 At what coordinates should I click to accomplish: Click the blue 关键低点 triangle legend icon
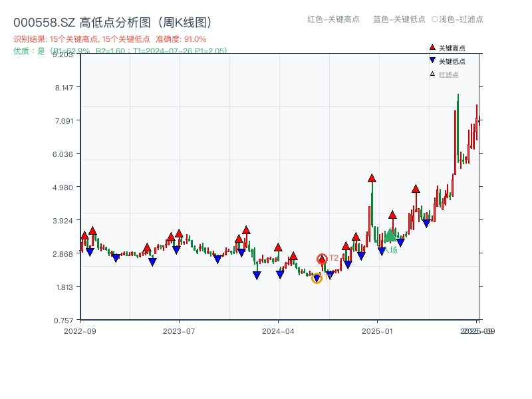[432, 61]
